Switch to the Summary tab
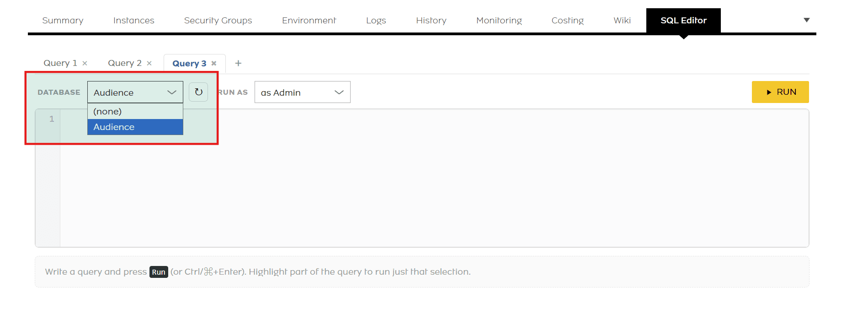This screenshot has width=868, height=309. click(x=63, y=20)
